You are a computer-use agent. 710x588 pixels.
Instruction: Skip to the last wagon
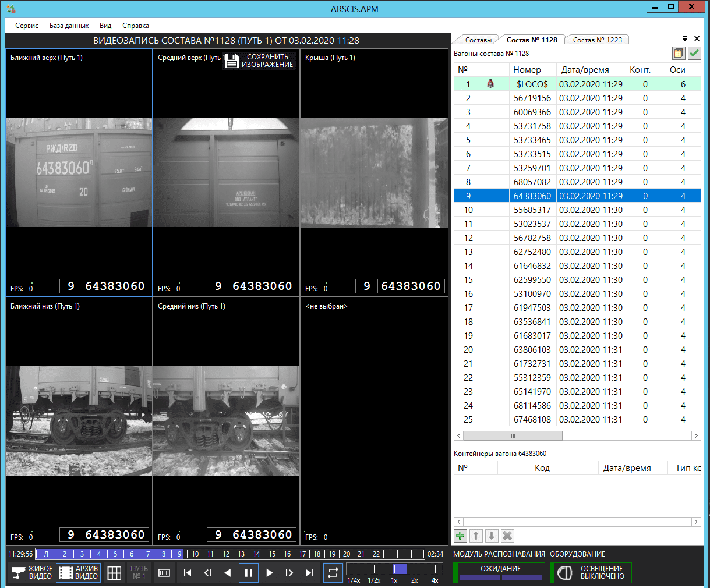pyautogui.click(x=310, y=573)
